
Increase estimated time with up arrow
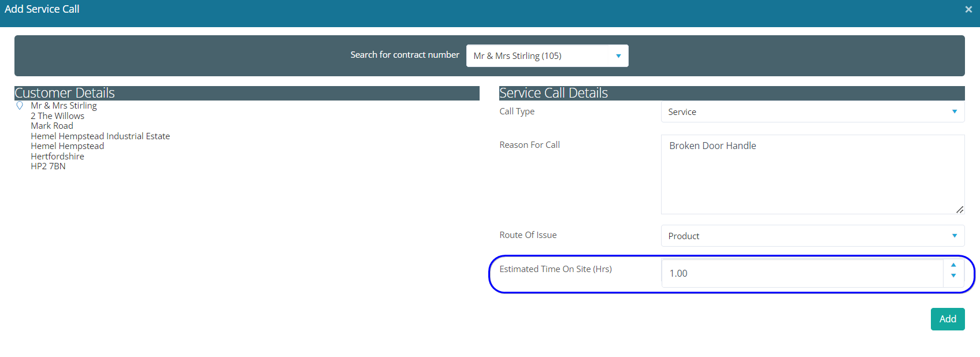click(x=953, y=265)
